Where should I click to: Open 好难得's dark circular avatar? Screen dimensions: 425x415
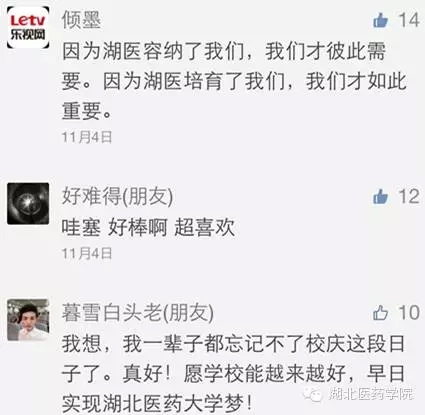point(28,203)
